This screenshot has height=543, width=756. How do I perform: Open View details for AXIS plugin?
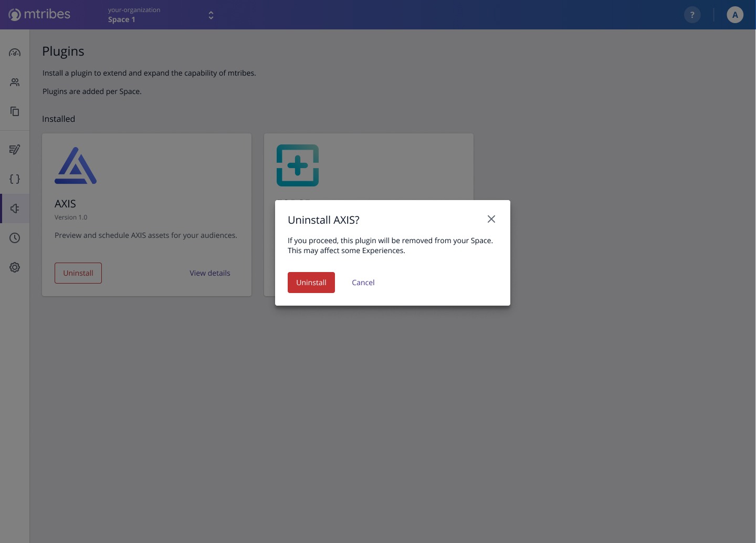point(210,273)
